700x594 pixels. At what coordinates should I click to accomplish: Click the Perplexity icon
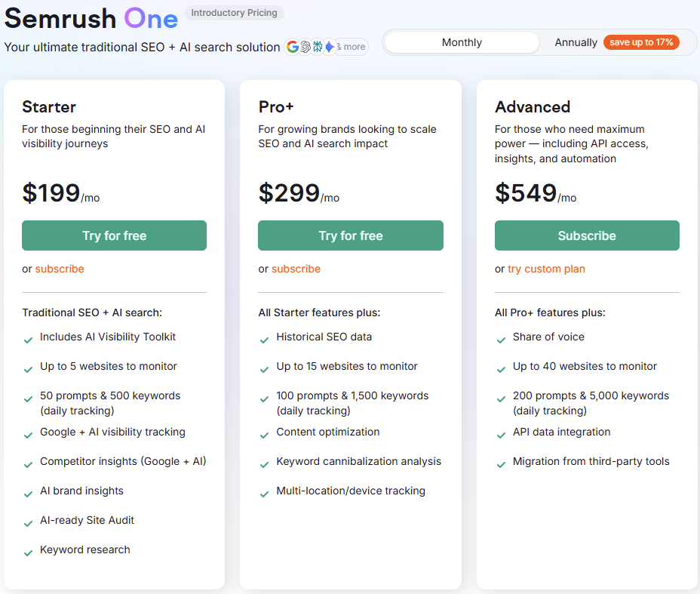(318, 47)
